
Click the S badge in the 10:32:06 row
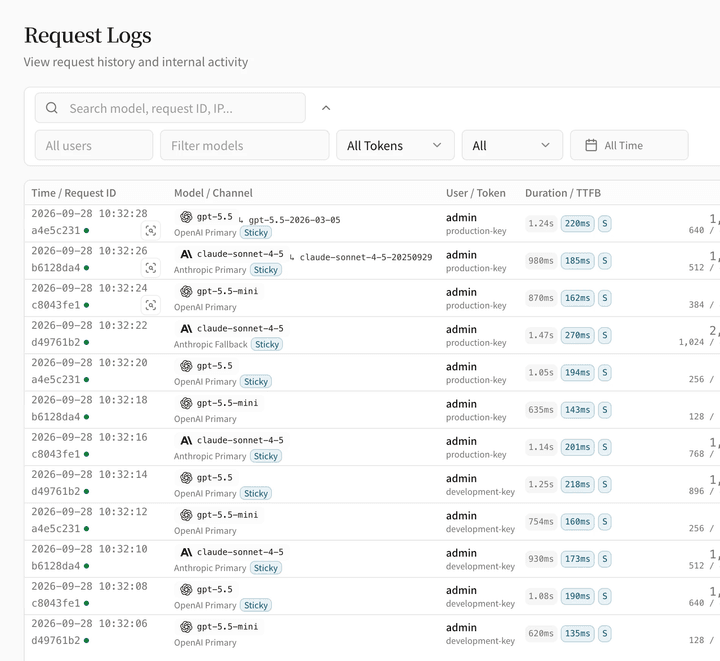tap(605, 633)
